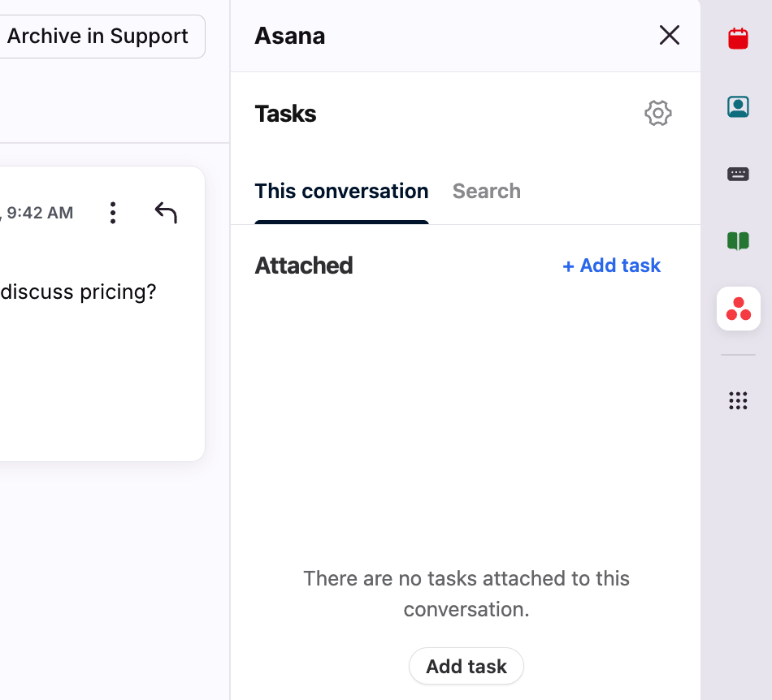
Task: Open the apps grid icon in sidebar
Action: pyautogui.click(x=738, y=400)
